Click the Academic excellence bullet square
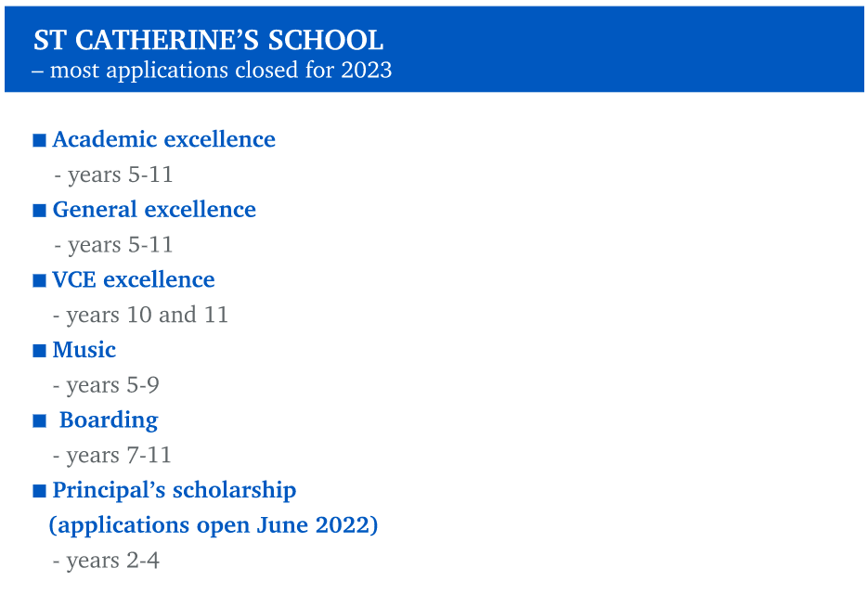This screenshot has height=607, width=868. point(39,140)
